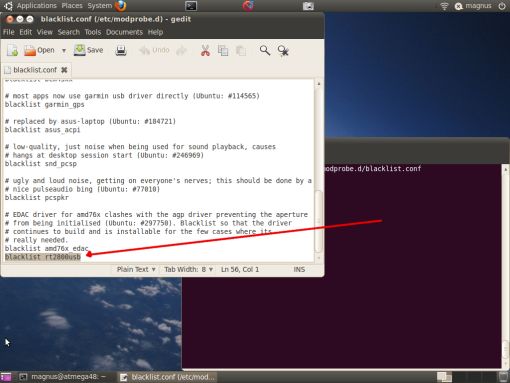Viewport: 510px width, 383px height.
Task: Click the Print icon in toolbar
Action: pos(121,50)
